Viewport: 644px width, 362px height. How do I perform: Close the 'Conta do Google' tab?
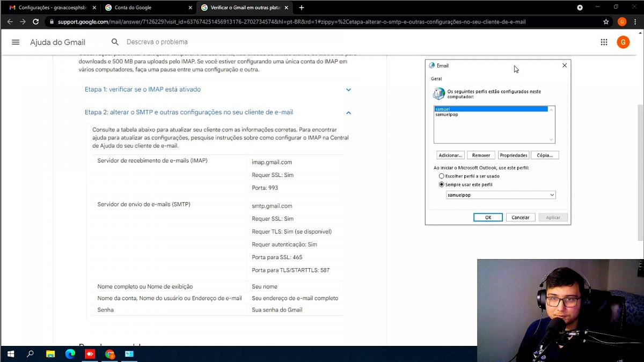pyautogui.click(x=190, y=8)
